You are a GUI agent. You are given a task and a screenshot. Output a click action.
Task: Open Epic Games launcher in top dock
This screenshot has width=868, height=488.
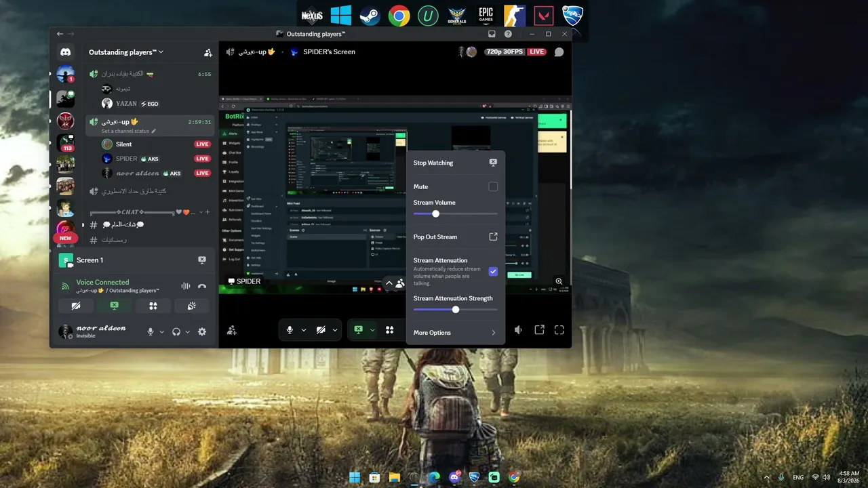(486, 16)
